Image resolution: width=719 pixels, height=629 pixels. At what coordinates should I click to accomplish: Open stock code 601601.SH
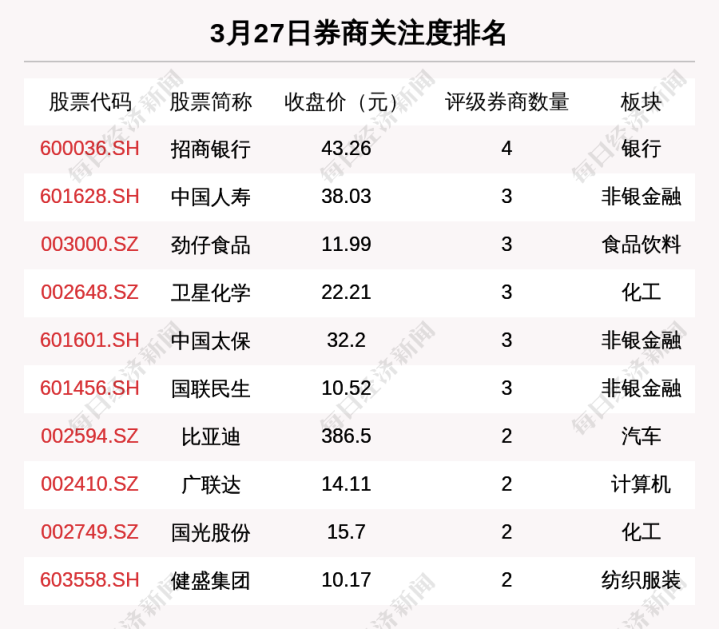[90, 340]
